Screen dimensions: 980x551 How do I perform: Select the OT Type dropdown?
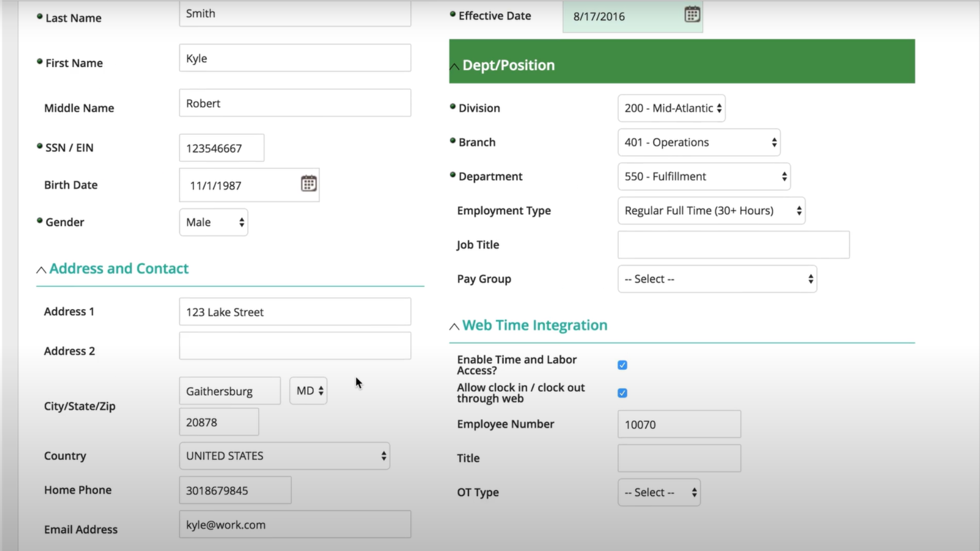coord(657,492)
